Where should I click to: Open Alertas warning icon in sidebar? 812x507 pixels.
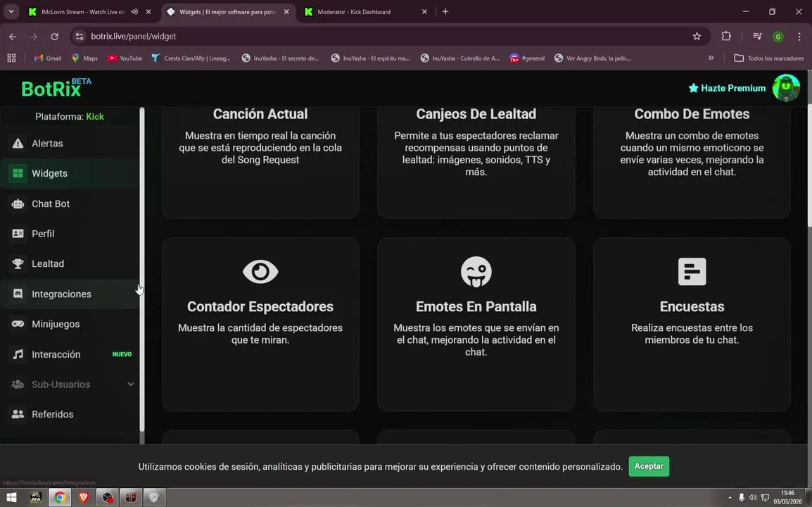[18, 144]
